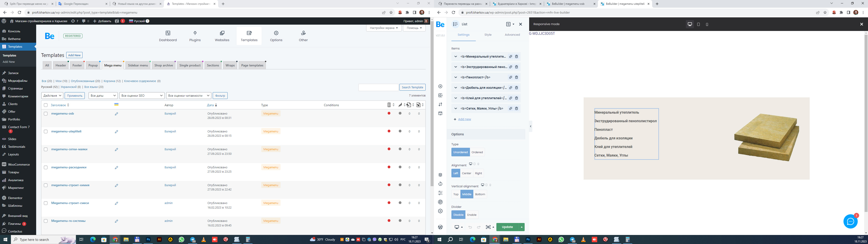Open the revisions history icon in BeBuilder
This screenshot has height=244, width=868.
440,184
